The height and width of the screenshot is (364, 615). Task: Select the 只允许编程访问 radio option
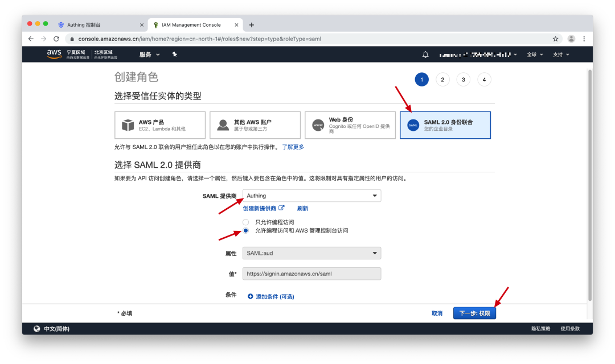tap(245, 222)
